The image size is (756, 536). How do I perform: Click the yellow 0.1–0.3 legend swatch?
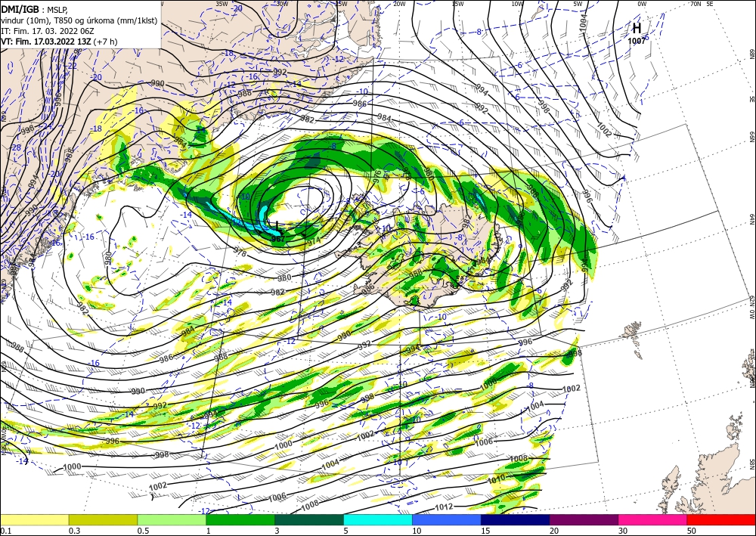[x=35, y=519]
